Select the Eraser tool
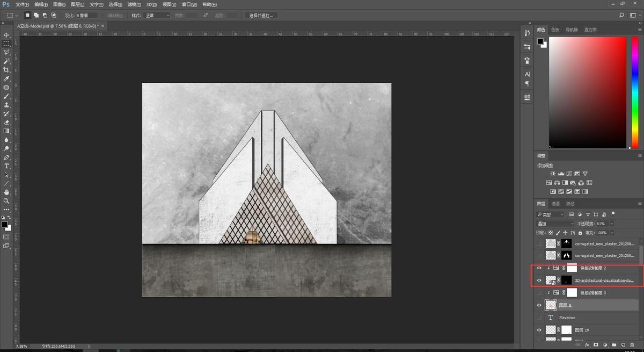Screen dimensions: 644x352 coord(6,123)
